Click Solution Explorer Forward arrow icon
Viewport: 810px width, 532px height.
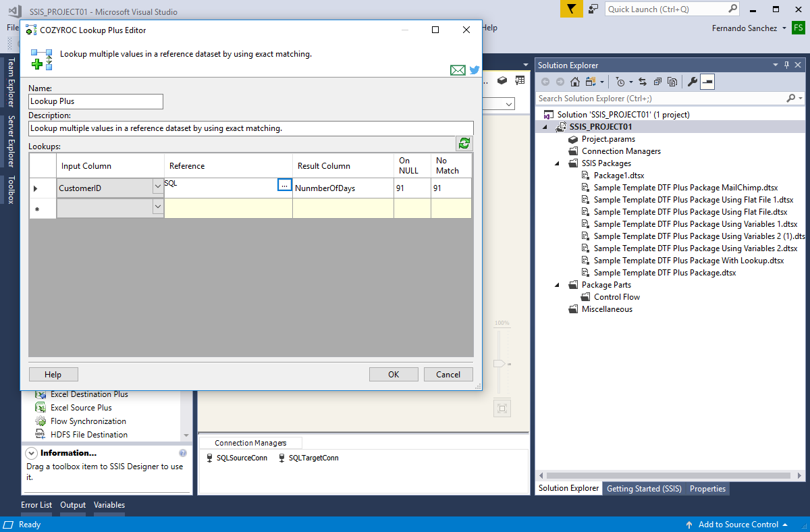[x=560, y=82]
